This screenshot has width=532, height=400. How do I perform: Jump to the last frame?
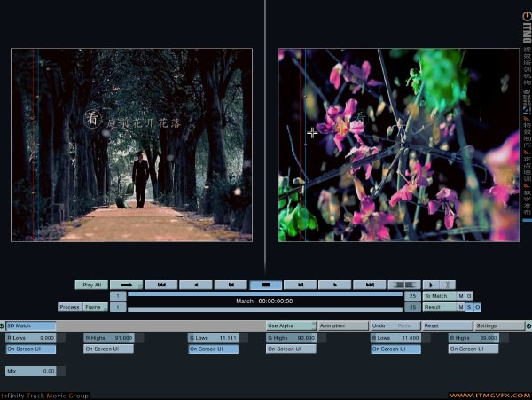pyautogui.click(x=370, y=285)
